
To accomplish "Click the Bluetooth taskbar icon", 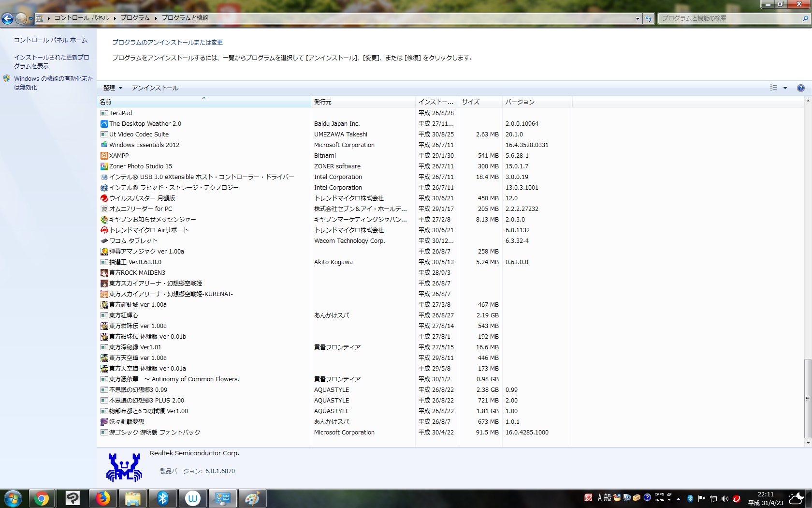I will (162, 498).
